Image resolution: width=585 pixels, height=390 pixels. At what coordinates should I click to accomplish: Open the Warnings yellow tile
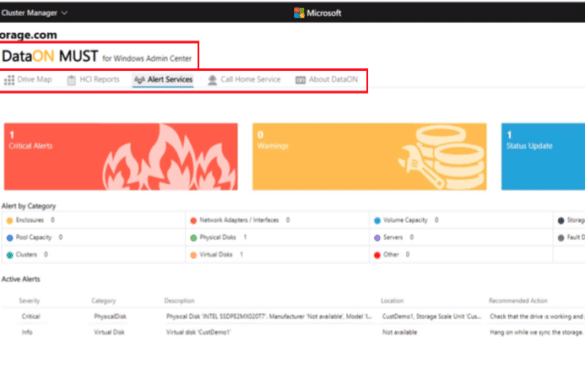click(x=369, y=157)
